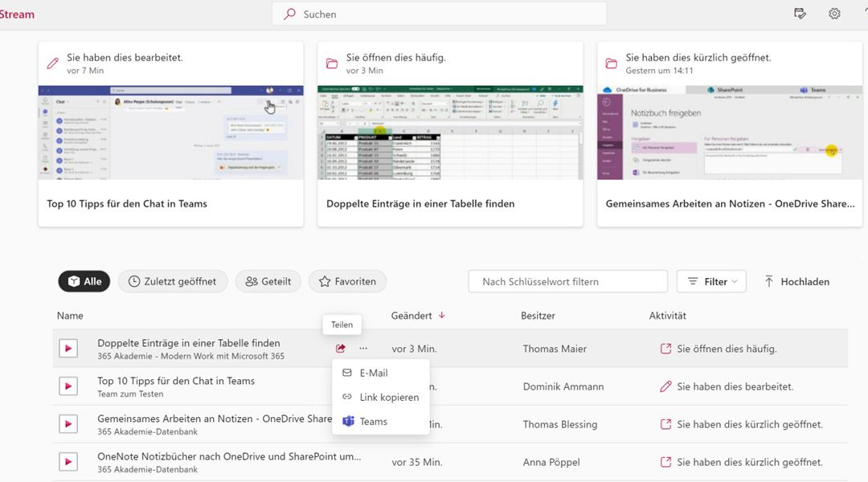Screen dimensions: 868x482
Task: Open 'OneNote Notizbücher nach OneDrive und SharePoint' entry
Action: (x=229, y=456)
